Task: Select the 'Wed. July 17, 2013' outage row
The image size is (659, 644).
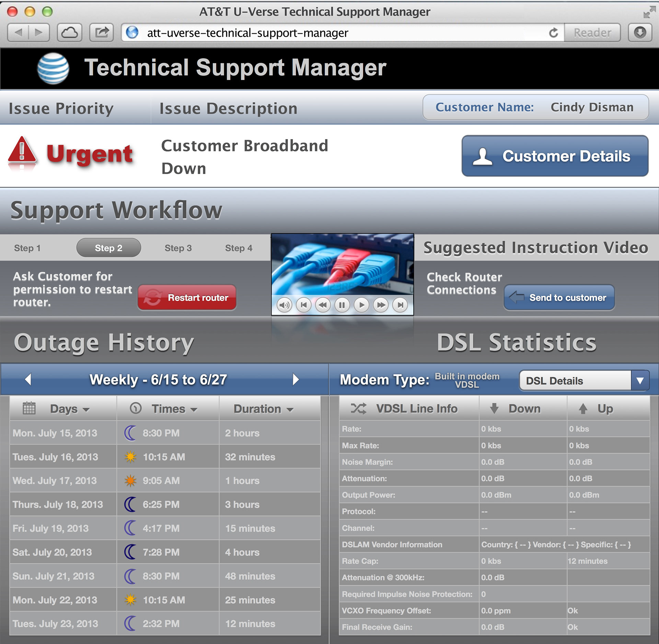Action: (165, 481)
